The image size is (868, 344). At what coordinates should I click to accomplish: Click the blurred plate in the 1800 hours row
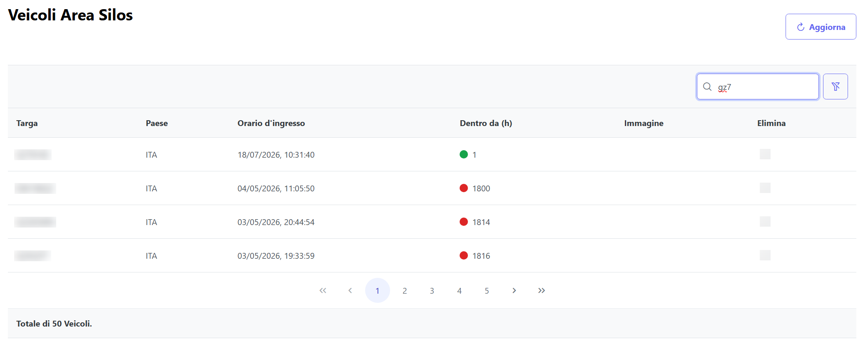point(35,188)
